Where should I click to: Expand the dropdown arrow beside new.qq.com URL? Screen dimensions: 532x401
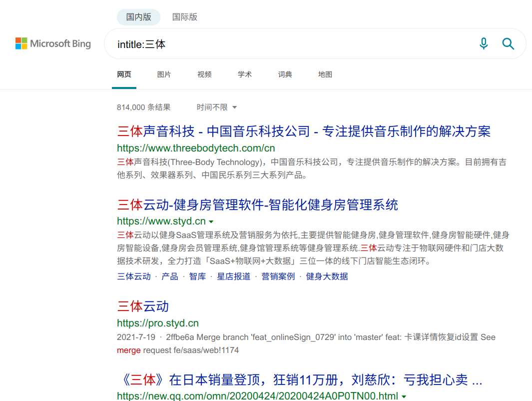(404, 396)
